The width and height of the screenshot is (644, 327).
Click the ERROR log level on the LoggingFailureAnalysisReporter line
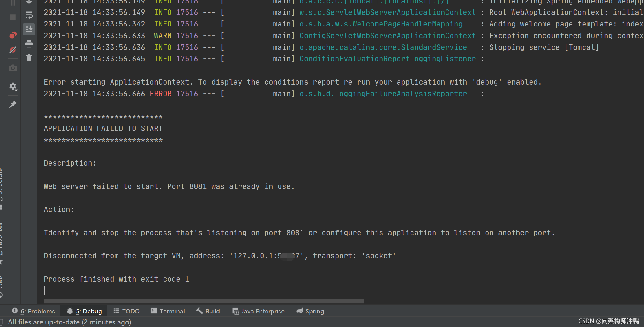161,94
